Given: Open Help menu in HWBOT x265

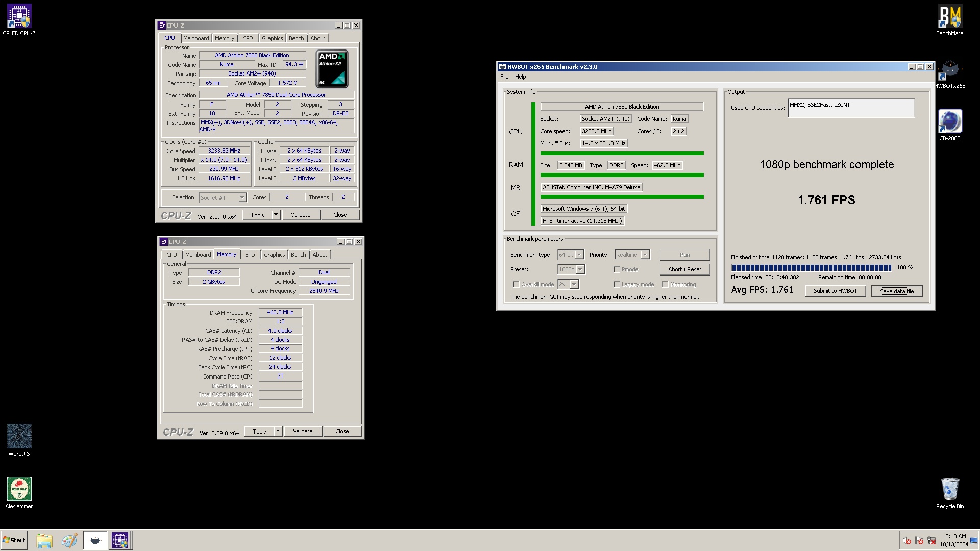Looking at the screenshot, I should click(520, 77).
